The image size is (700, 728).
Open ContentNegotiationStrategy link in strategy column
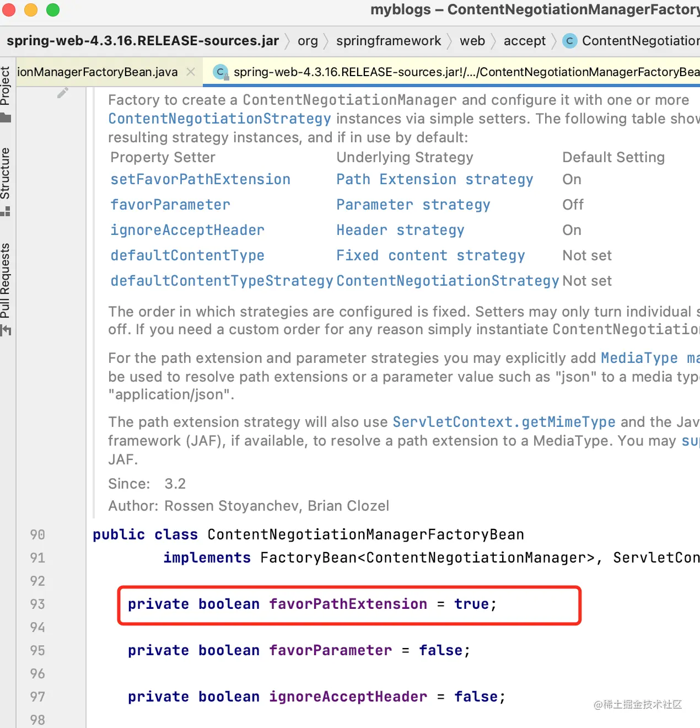[x=448, y=281]
